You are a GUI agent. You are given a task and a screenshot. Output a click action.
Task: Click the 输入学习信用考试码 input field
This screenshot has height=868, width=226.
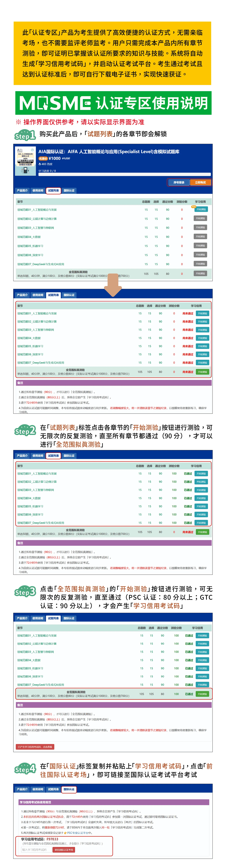pos(36,850)
